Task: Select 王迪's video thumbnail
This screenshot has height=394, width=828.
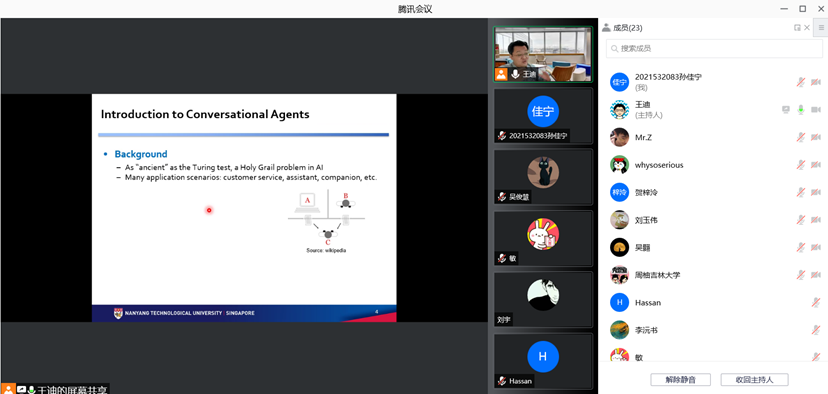Action: tap(543, 54)
